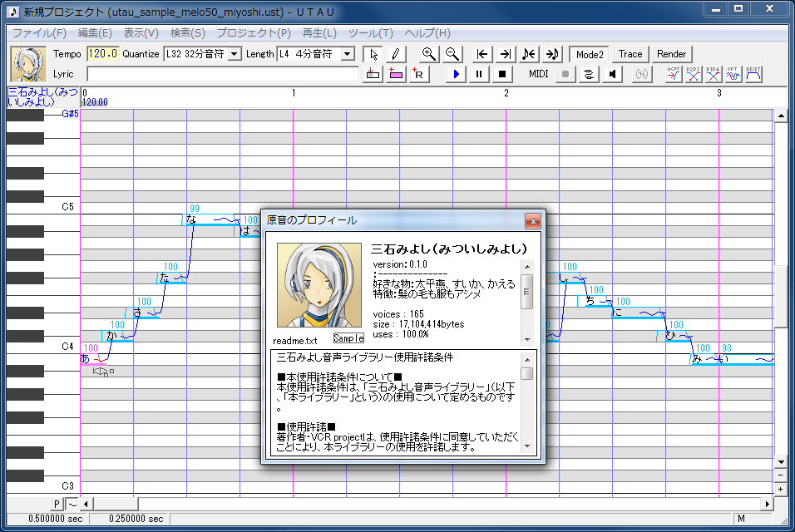Toggle the tilde vibrato display button
Viewport: 795px width, 532px height.
pos(72,504)
